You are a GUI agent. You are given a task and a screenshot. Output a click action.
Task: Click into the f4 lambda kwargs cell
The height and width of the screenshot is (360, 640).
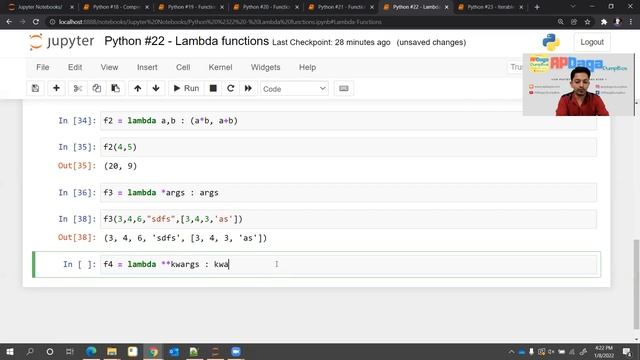tap(348, 264)
